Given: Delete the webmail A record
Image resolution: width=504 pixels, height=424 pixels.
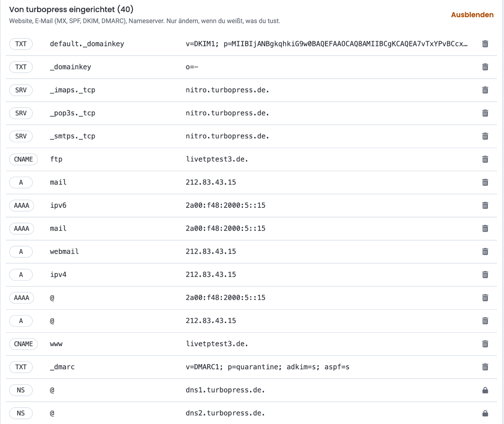Looking at the screenshot, I should pos(485,252).
